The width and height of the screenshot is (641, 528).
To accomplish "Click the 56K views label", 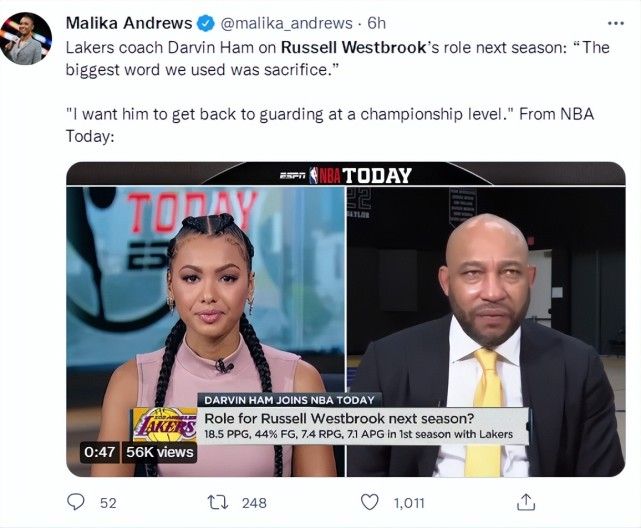I will tap(159, 452).
